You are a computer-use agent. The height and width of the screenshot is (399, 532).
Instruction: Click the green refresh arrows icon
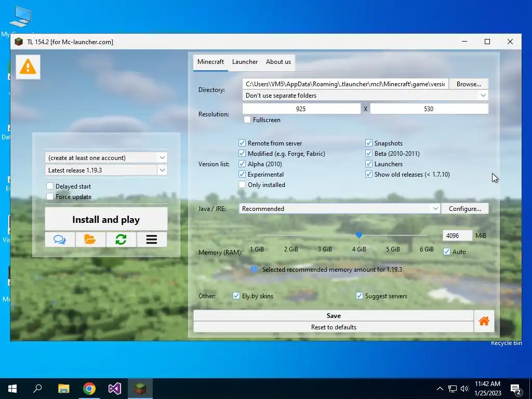click(121, 240)
